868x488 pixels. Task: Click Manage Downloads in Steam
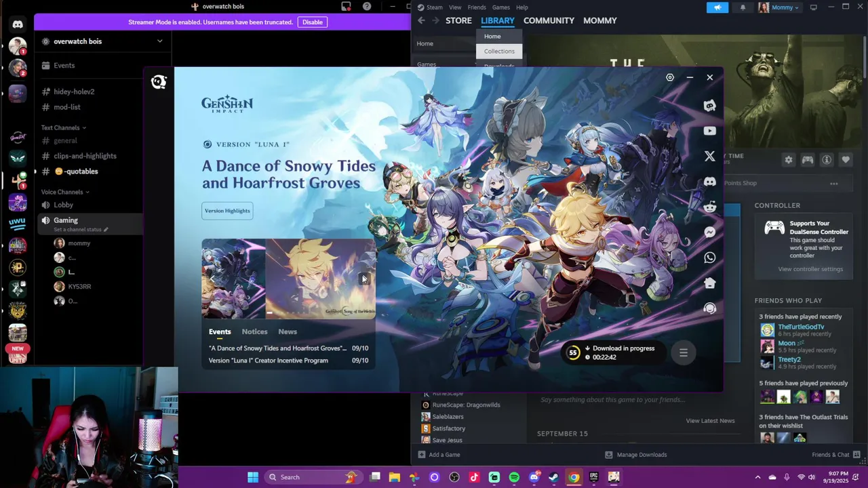(x=636, y=455)
